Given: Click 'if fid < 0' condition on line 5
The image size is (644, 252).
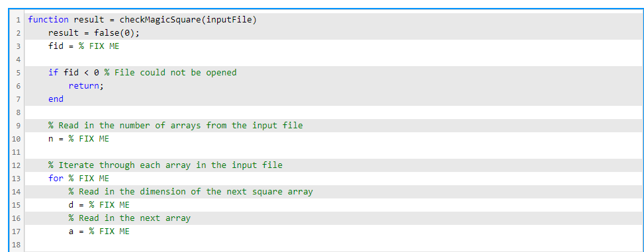Looking at the screenshot, I should [x=73, y=73].
